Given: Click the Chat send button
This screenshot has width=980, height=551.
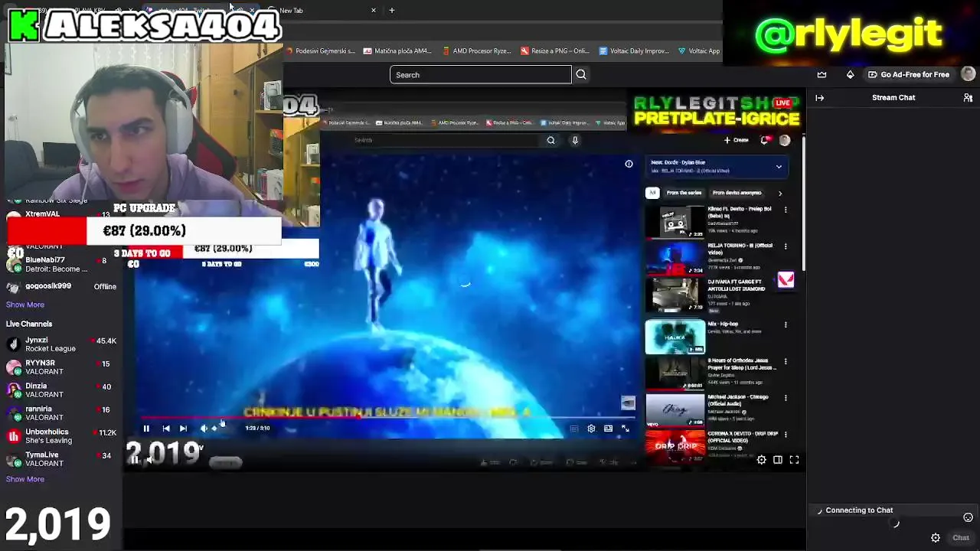Looking at the screenshot, I should pyautogui.click(x=960, y=538).
